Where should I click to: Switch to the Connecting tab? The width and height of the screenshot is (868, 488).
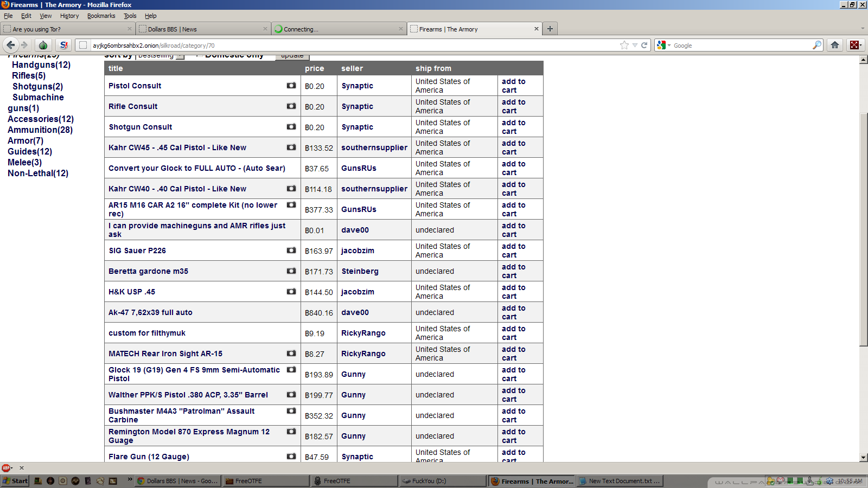click(339, 29)
